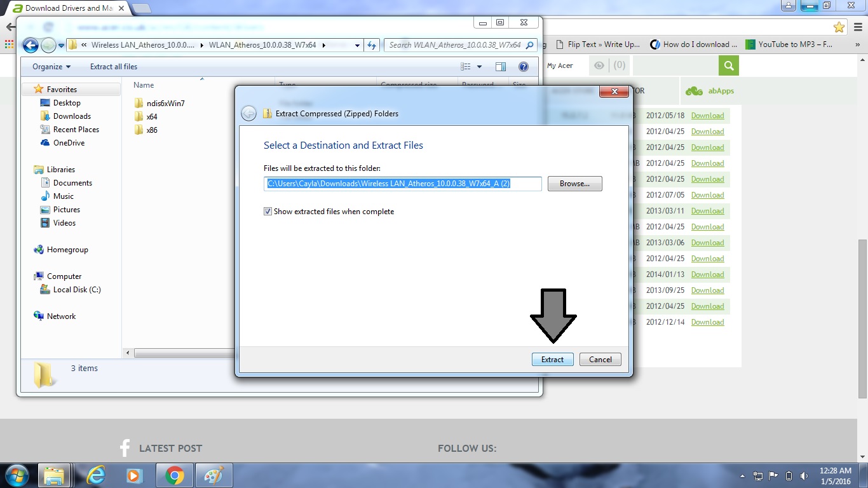This screenshot has width=868, height=488.
Task: Select the x86 folder
Action: [x=146, y=130]
